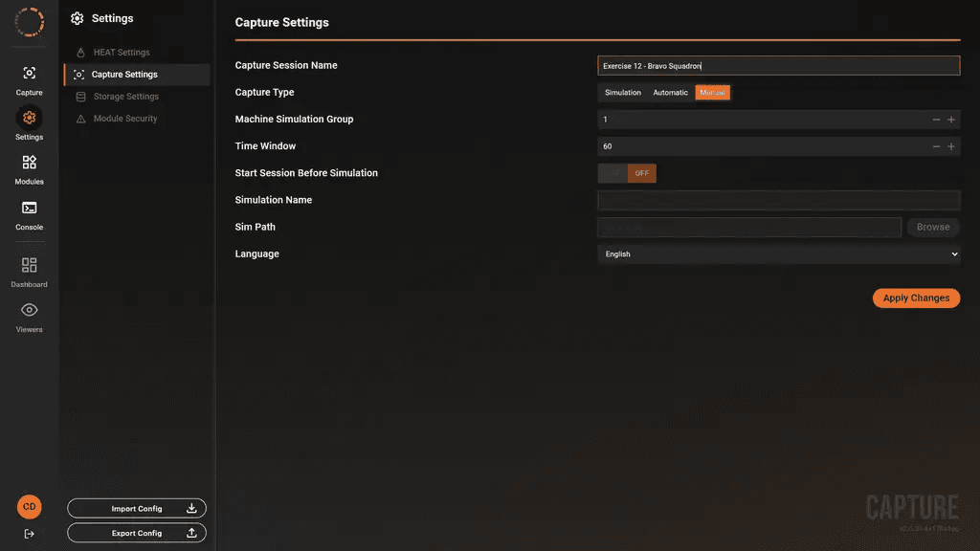This screenshot has height=551, width=980.
Task: Open Storage Settings menu item
Action: point(137,97)
